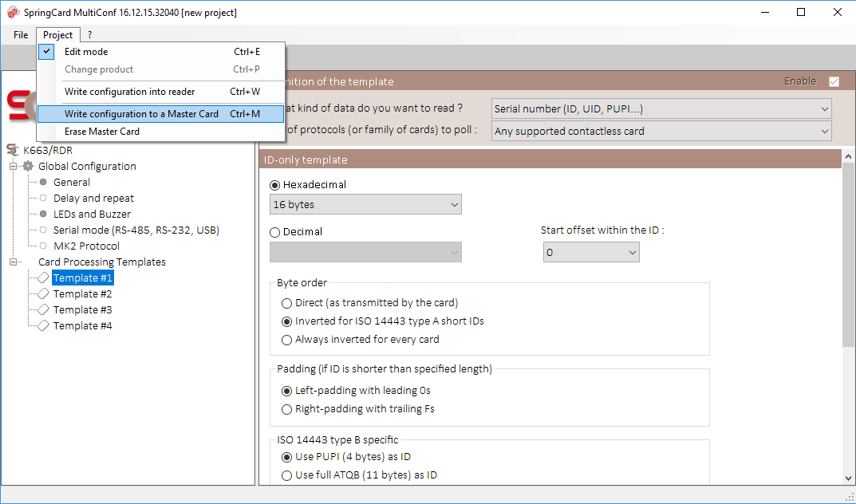Click the tag icon of Template #1

(43, 278)
